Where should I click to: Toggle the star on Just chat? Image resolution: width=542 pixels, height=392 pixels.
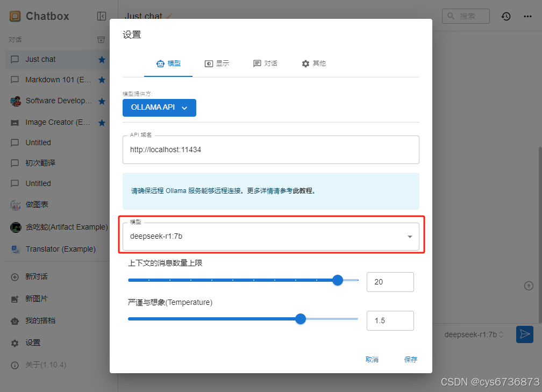pyautogui.click(x=102, y=60)
